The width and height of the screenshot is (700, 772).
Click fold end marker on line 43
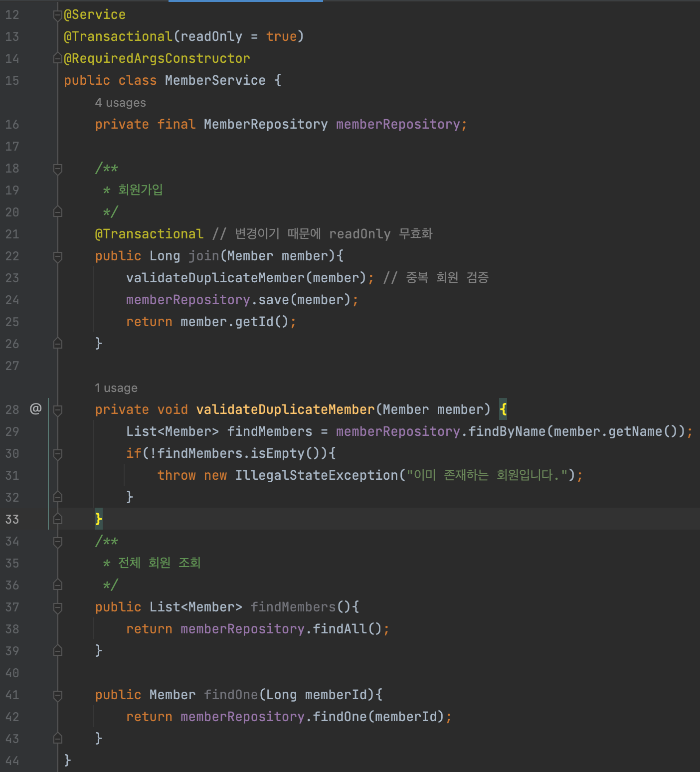(x=58, y=739)
